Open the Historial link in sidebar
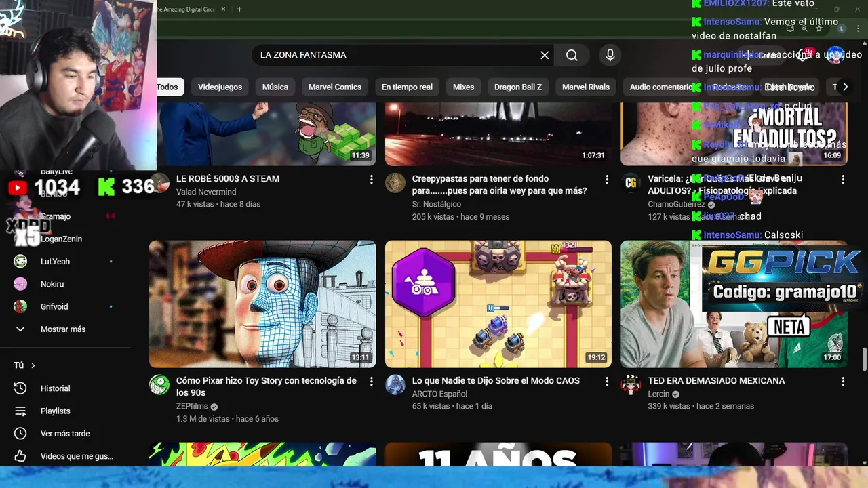Image resolution: width=868 pixels, height=488 pixels. [55, 388]
